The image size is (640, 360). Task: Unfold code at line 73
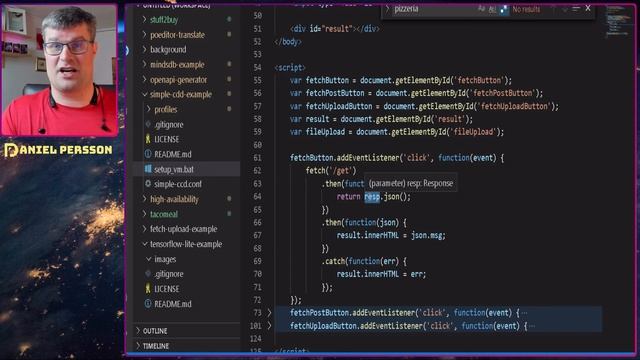[269, 313]
